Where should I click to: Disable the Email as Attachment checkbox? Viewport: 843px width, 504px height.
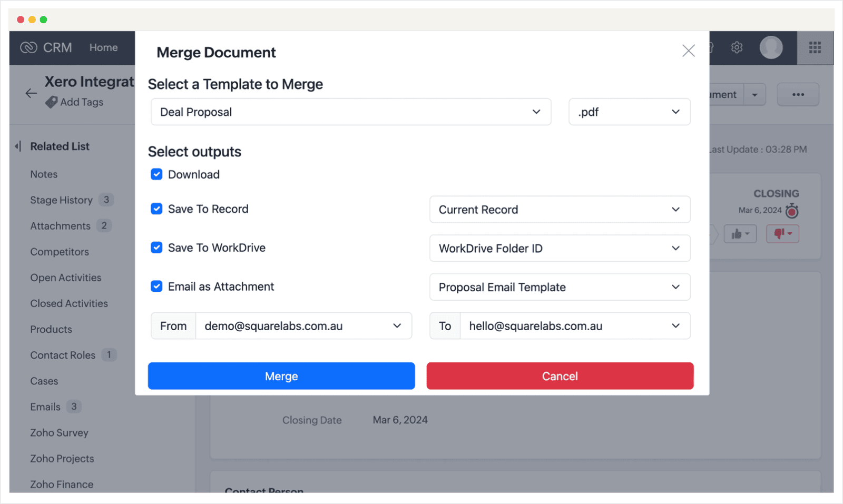pyautogui.click(x=156, y=286)
